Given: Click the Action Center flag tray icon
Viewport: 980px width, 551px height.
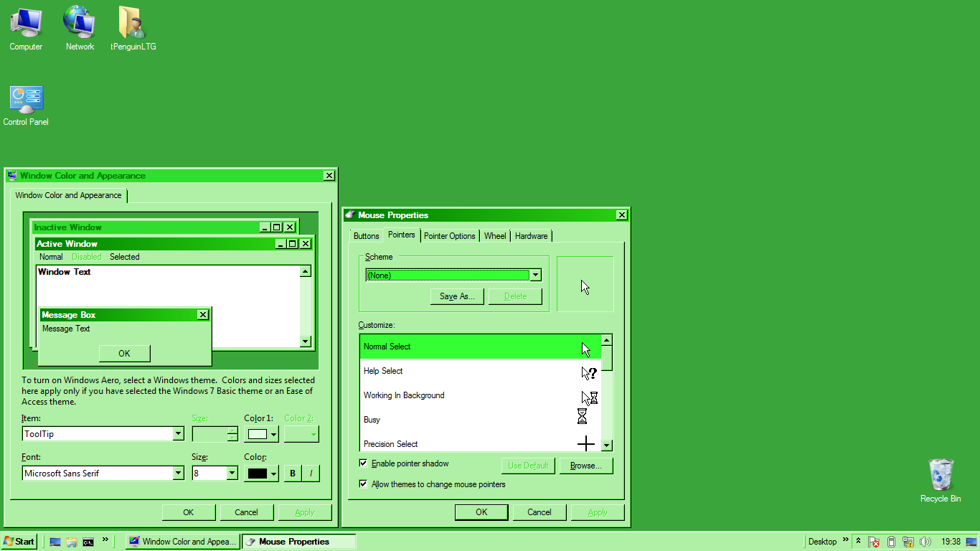Looking at the screenshot, I should click(874, 542).
